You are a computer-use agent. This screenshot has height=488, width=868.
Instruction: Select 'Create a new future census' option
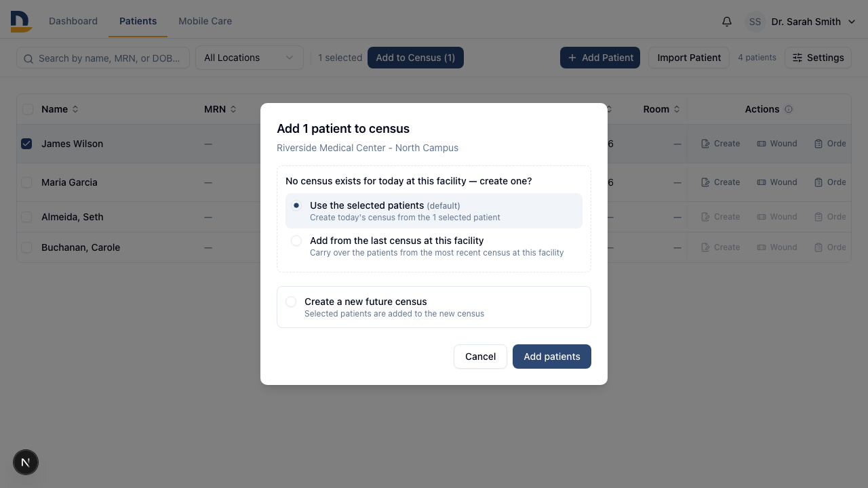click(x=291, y=302)
